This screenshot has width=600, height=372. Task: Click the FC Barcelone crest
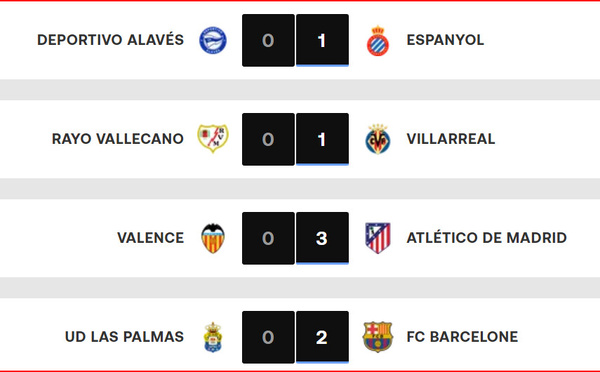(x=378, y=337)
